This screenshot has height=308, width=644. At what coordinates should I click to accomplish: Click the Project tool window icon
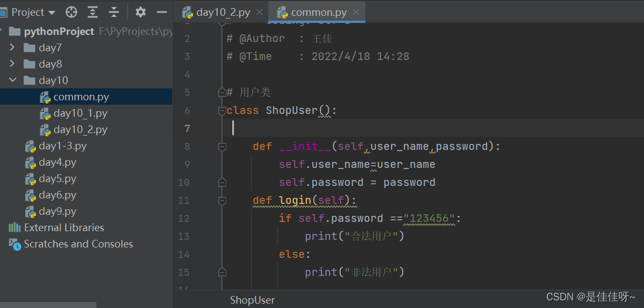pyautogui.click(x=3, y=13)
